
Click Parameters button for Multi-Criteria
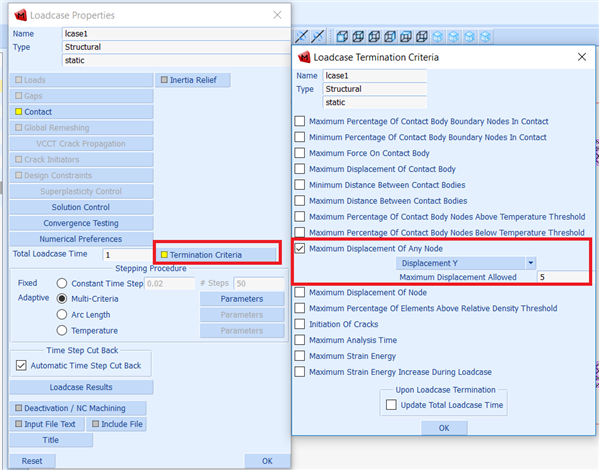click(x=242, y=299)
